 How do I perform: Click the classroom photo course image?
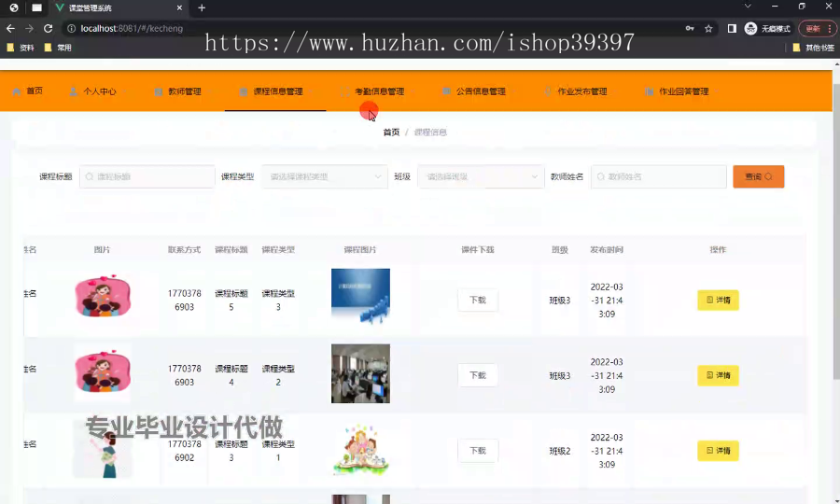click(360, 373)
